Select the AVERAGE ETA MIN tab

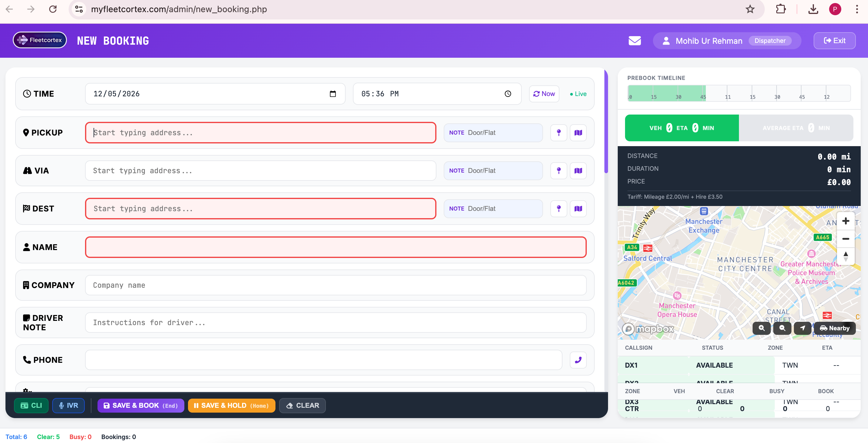(796, 128)
